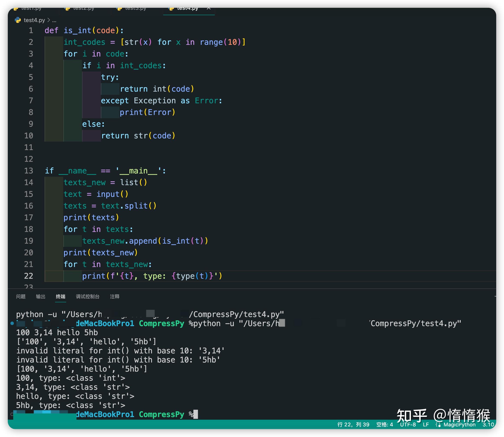Open the 问题 panel tab

[x=21, y=296]
